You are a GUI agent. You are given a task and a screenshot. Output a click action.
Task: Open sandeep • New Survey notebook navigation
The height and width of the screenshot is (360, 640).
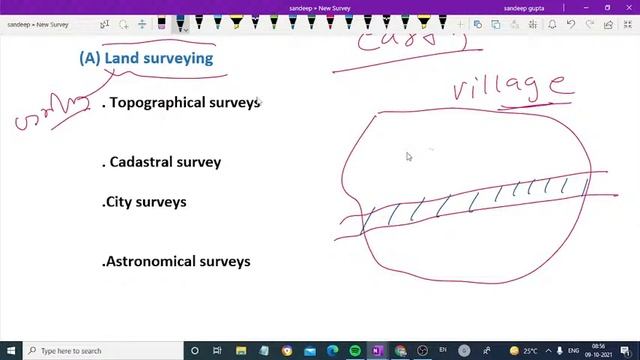[x=38, y=24]
